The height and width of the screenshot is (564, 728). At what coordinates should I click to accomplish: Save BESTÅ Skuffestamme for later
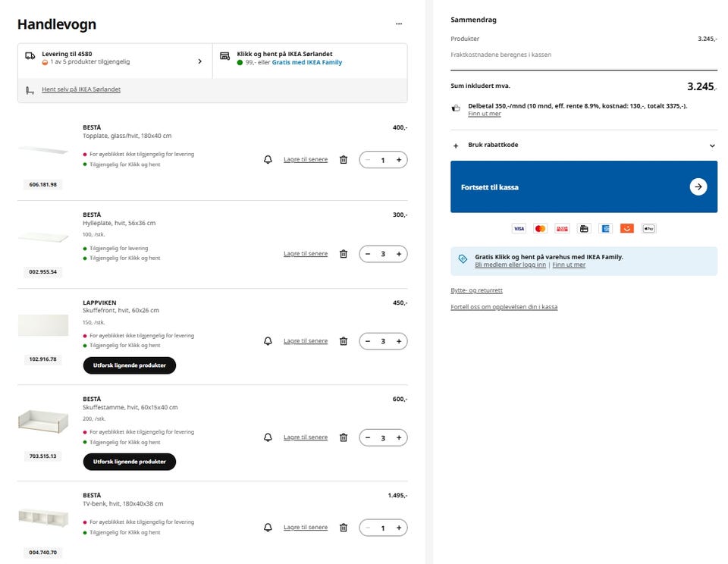tap(306, 437)
